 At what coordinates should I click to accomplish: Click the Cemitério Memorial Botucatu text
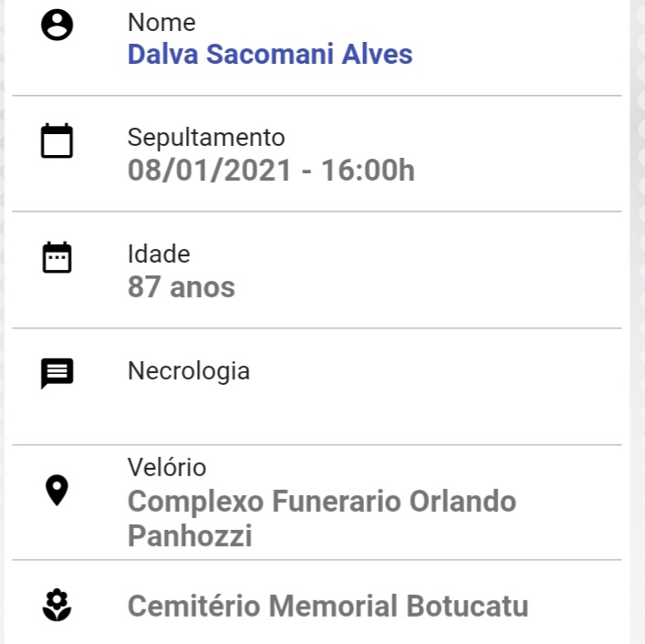328,606
